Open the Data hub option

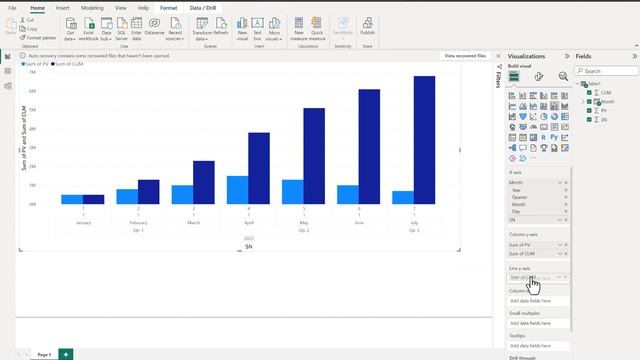point(106,29)
